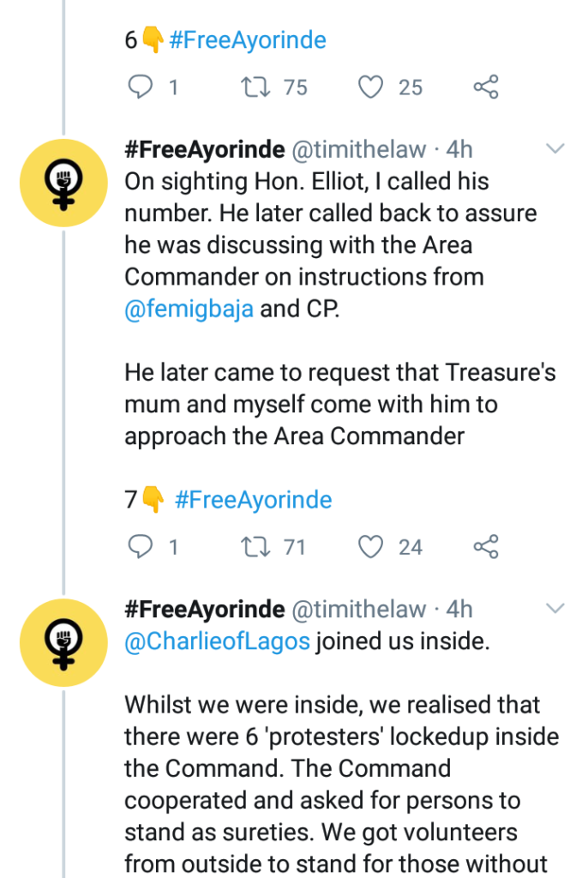The image size is (588, 878).
Task: Open the tweet about approaching the Area Commander
Action: (339, 404)
